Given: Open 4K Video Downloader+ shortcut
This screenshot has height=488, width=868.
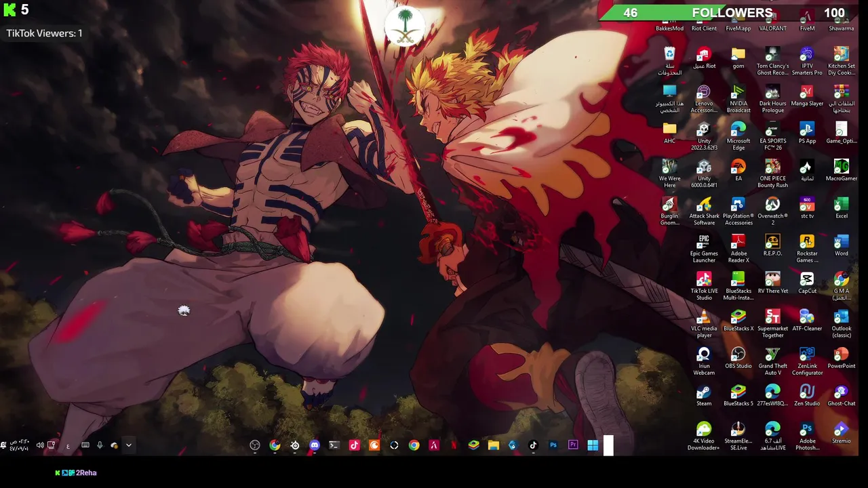Looking at the screenshot, I should (704, 436).
